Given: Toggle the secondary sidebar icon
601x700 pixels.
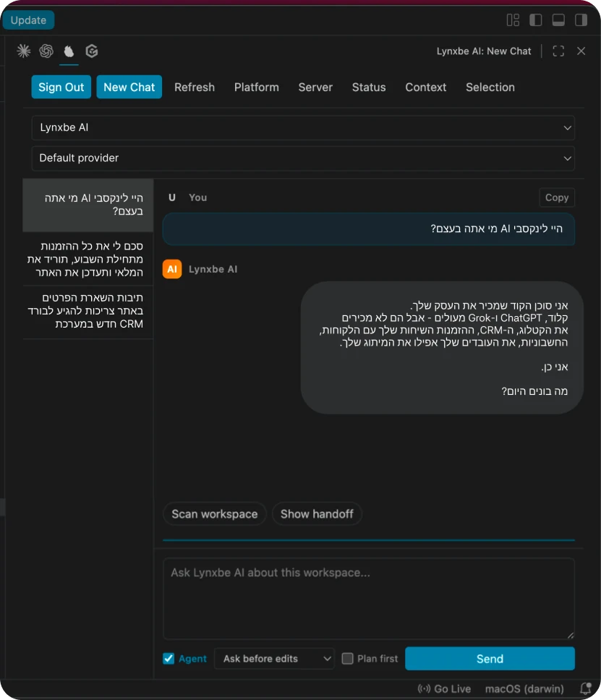Looking at the screenshot, I should pyautogui.click(x=581, y=20).
